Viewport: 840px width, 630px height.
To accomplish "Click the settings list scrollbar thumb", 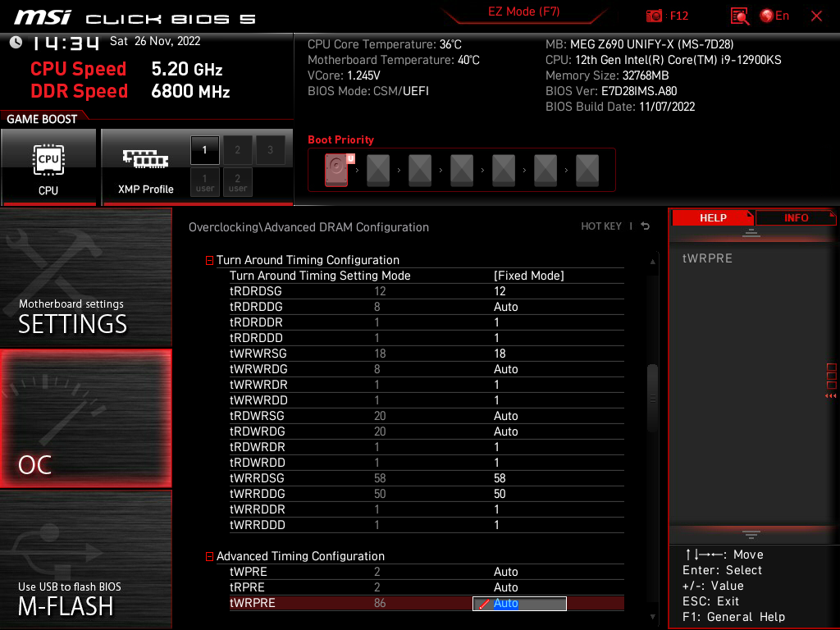I will pos(652,398).
